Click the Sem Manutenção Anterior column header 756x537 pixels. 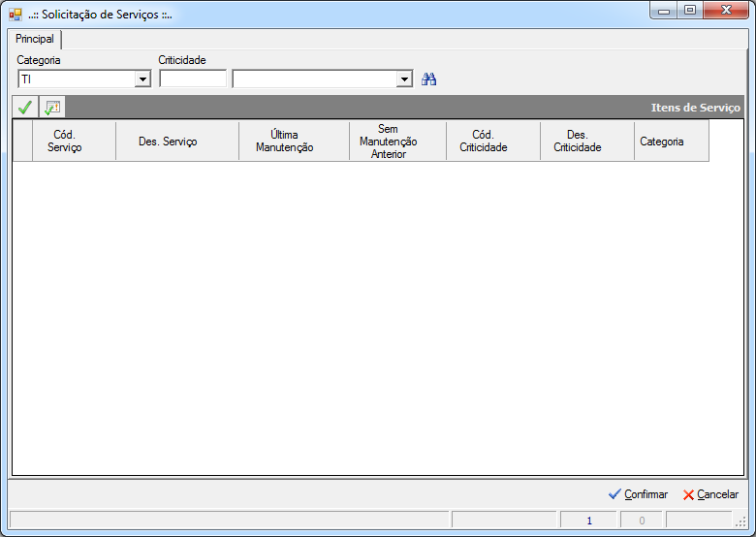(x=397, y=141)
